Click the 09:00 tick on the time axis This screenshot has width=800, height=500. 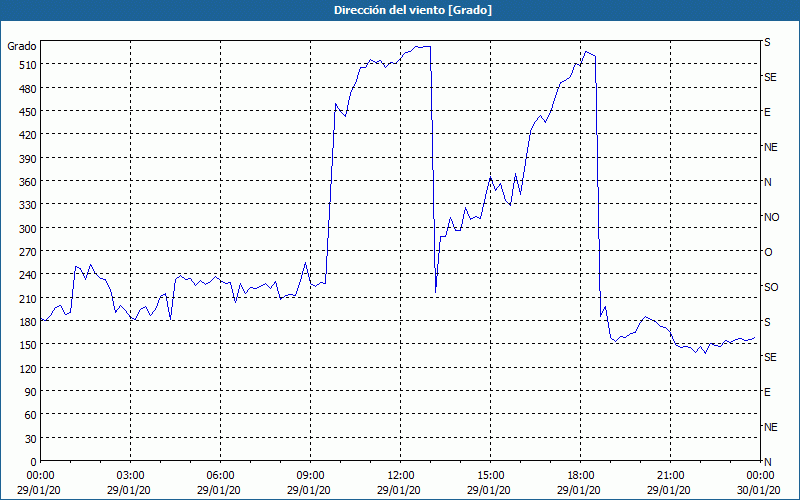point(310,476)
